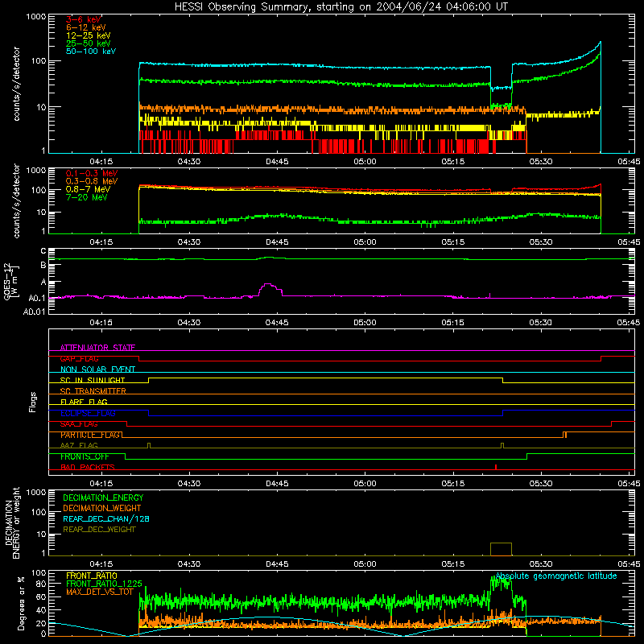
Task: Click the 'FRONTS_OFF' flag label
Action: (85, 456)
